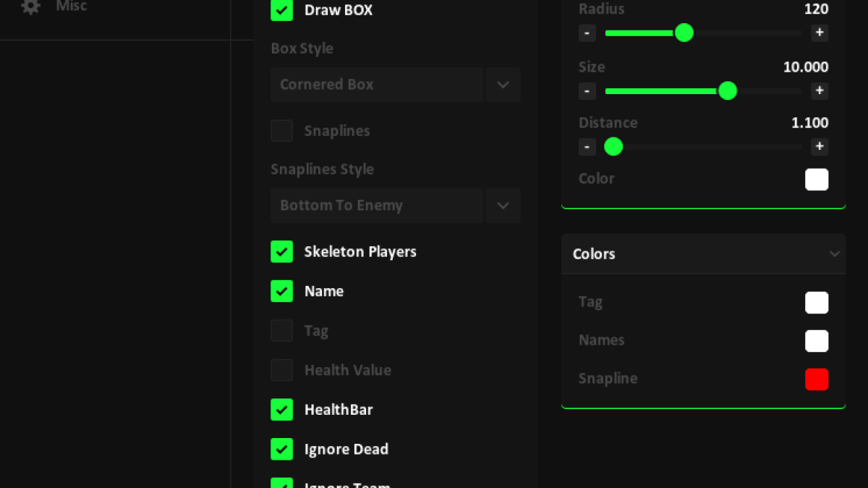Turn on the Health Value checkbox
This screenshot has width=868, height=488.
pos(281,370)
